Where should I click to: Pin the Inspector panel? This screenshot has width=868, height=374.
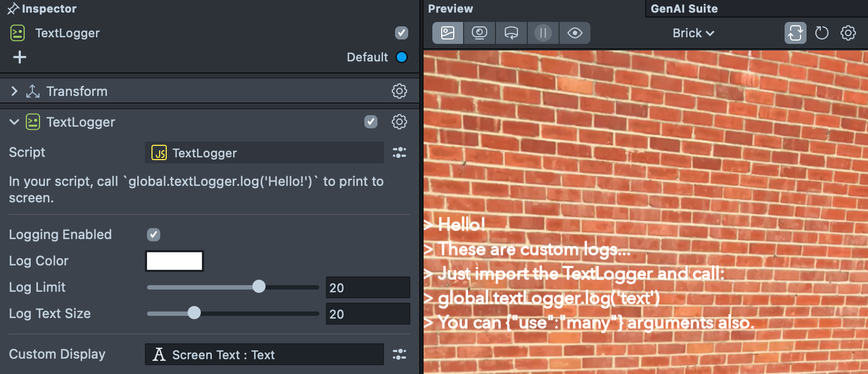[x=13, y=9]
